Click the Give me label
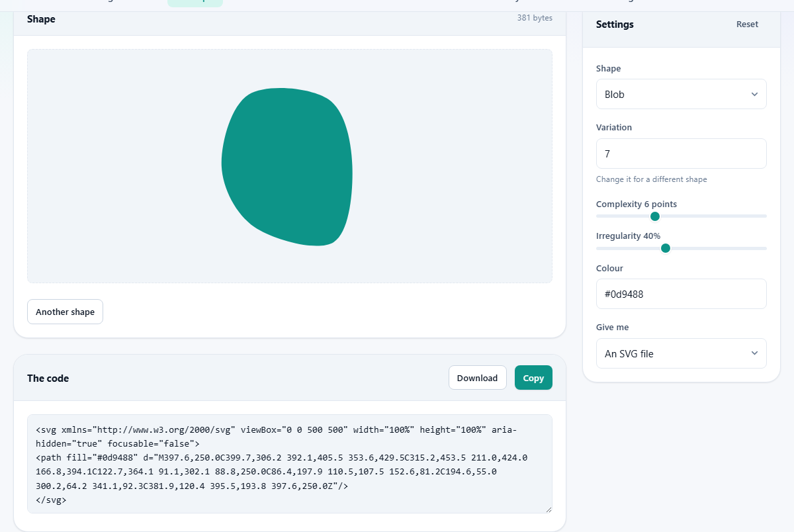Screen dimensions: 794x532 point(612,327)
